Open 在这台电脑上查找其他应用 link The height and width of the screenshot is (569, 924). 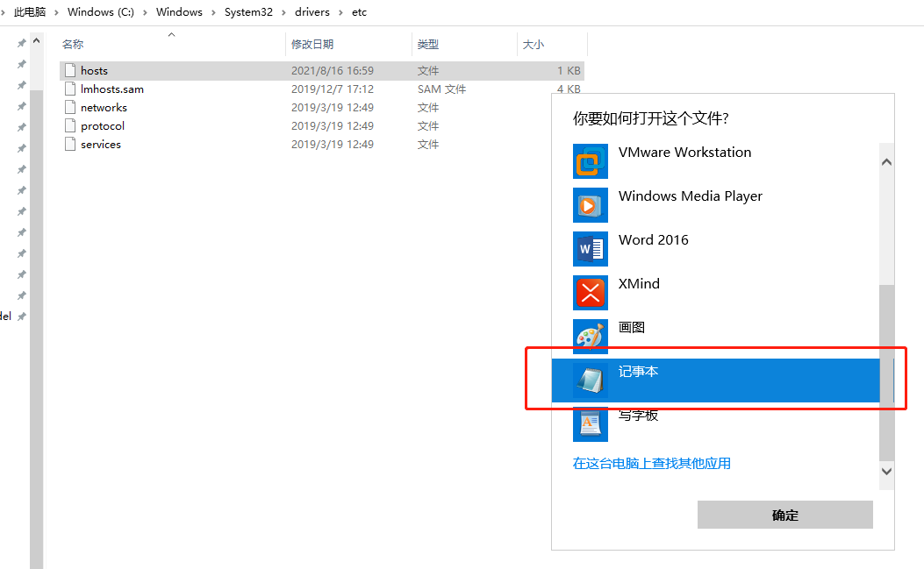pyautogui.click(x=651, y=464)
